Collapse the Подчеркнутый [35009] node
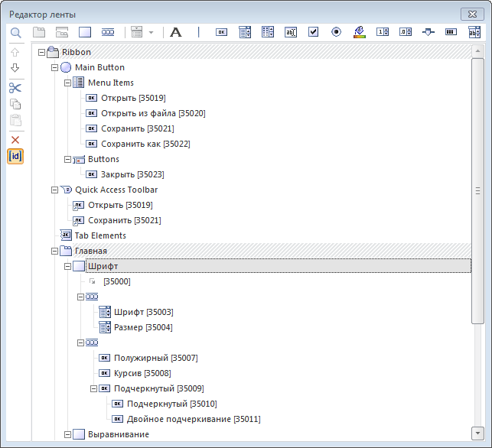 (x=93, y=388)
